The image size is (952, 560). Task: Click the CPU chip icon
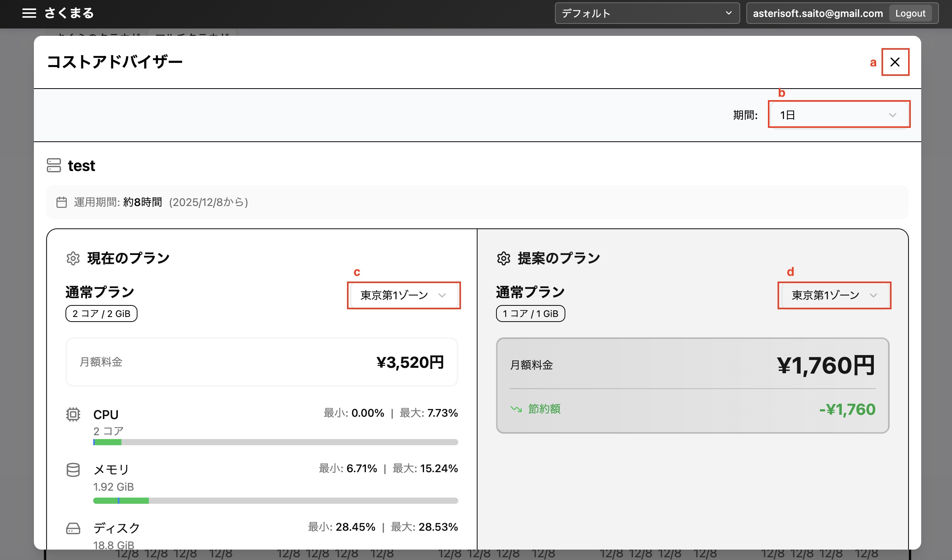(73, 414)
